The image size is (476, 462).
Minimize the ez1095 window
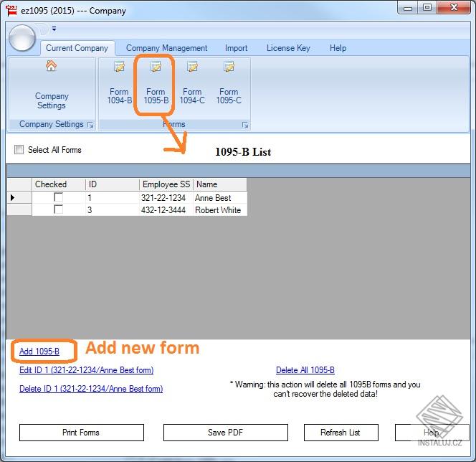pyautogui.click(x=408, y=7)
